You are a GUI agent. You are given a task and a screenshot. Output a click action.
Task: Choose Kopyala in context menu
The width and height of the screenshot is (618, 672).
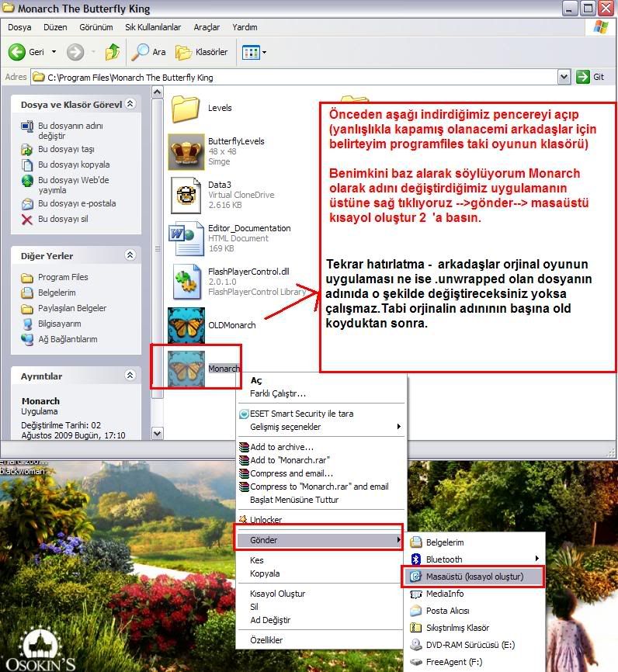click(x=321, y=573)
